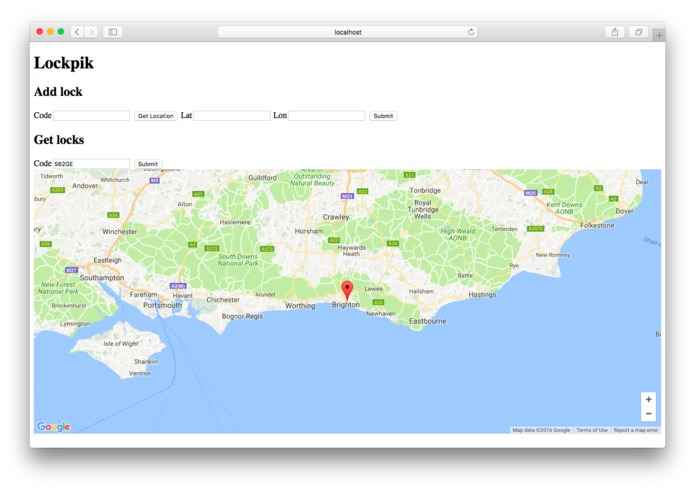Click the Guildford label on map

pyautogui.click(x=262, y=178)
